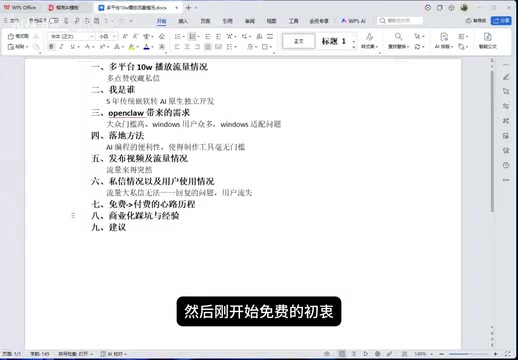518x360 pixels.
Task: Click the help icon in right sidebar
Action: point(506,165)
